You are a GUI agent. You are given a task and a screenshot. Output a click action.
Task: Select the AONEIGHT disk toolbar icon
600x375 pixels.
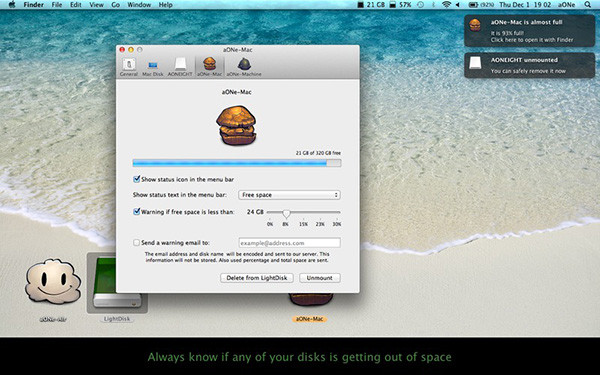coord(180,67)
